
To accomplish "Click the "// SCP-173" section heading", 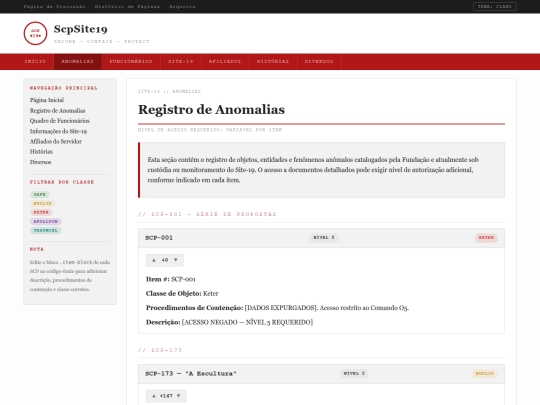I will 160,350.
